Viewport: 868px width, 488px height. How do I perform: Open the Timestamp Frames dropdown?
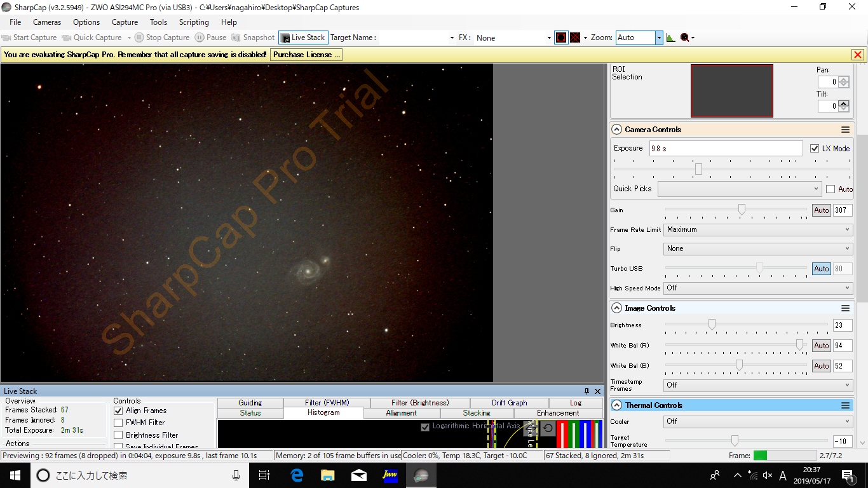(x=758, y=385)
